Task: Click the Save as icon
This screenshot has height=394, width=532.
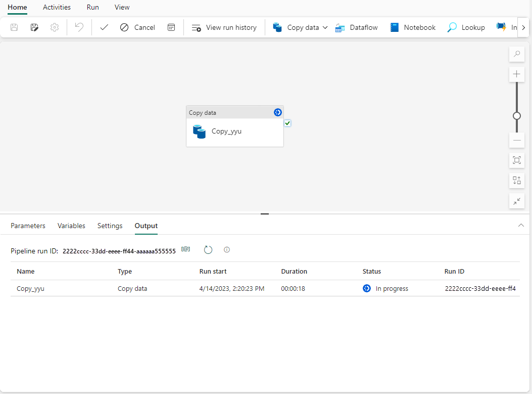Action: click(x=34, y=27)
